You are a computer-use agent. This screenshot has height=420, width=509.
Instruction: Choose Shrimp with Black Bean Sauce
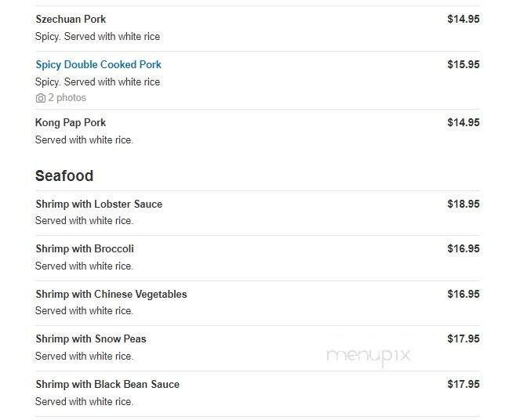[x=107, y=384]
